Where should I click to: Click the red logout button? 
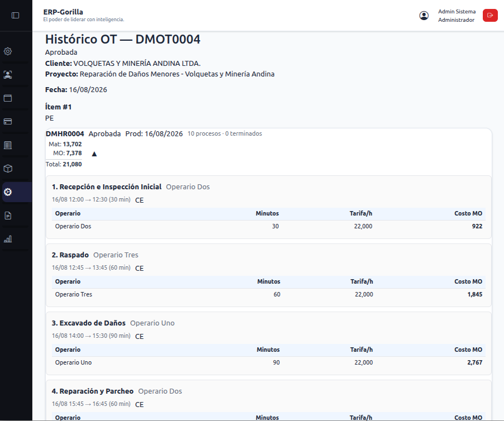(490, 16)
